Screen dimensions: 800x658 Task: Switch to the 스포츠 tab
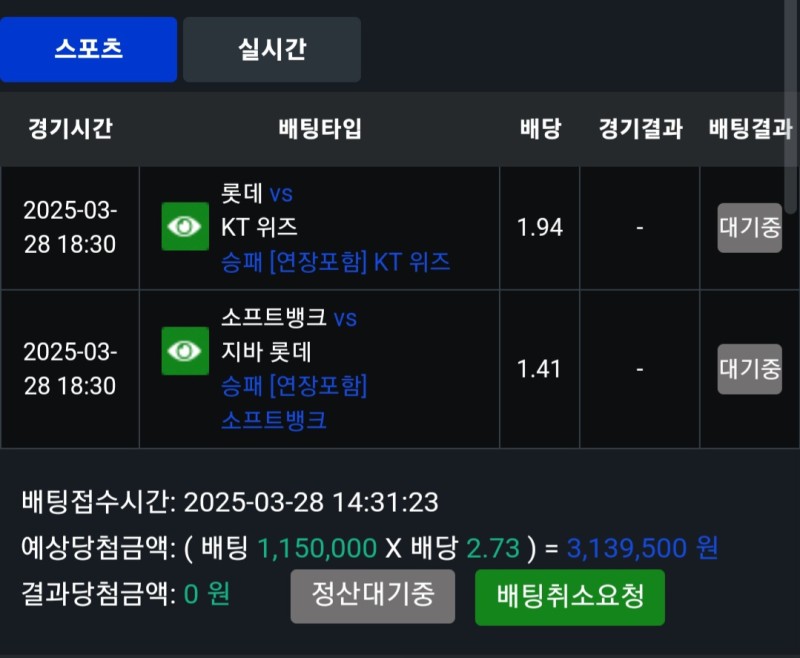point(88,49)
